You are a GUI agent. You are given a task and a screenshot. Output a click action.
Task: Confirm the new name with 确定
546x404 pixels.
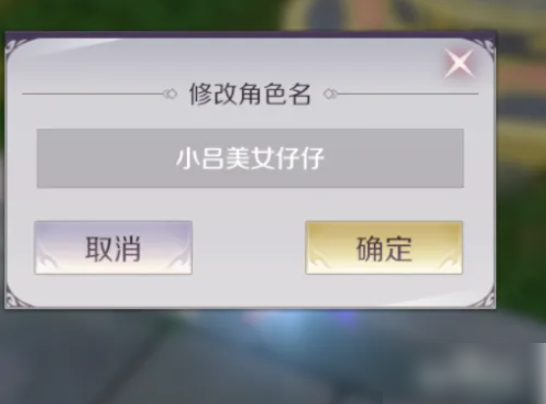(384, 248)
